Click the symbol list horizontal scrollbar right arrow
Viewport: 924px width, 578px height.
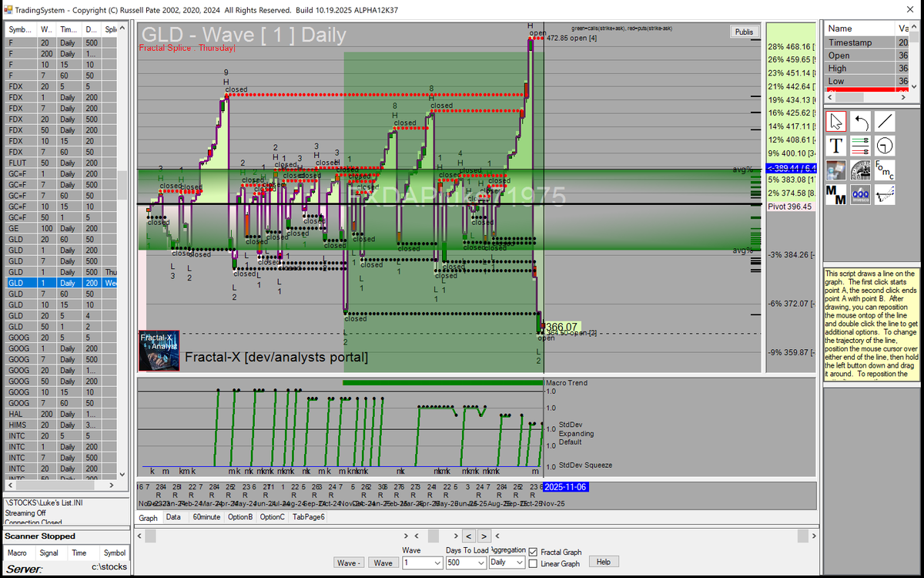point(112,485)
